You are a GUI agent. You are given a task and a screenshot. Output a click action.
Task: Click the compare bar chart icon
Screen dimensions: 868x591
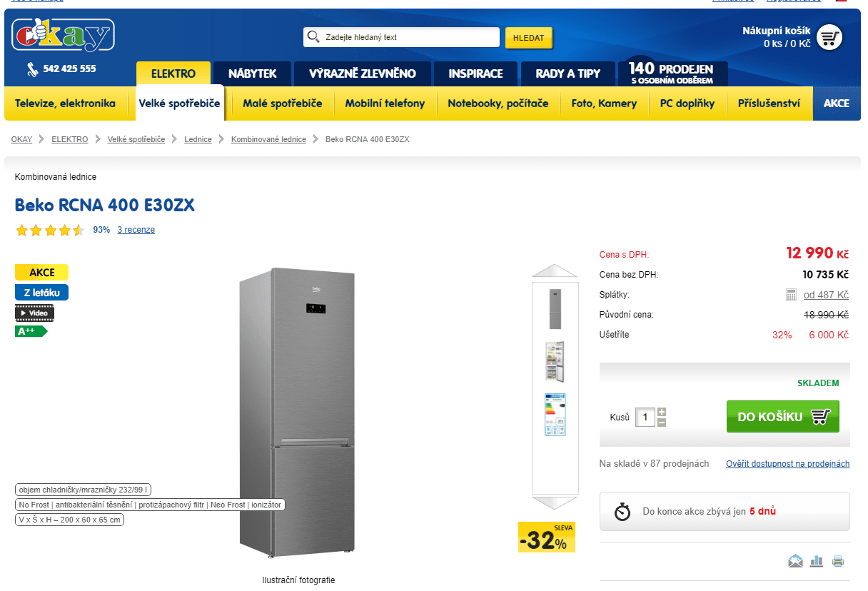click(x=817, y=561)
